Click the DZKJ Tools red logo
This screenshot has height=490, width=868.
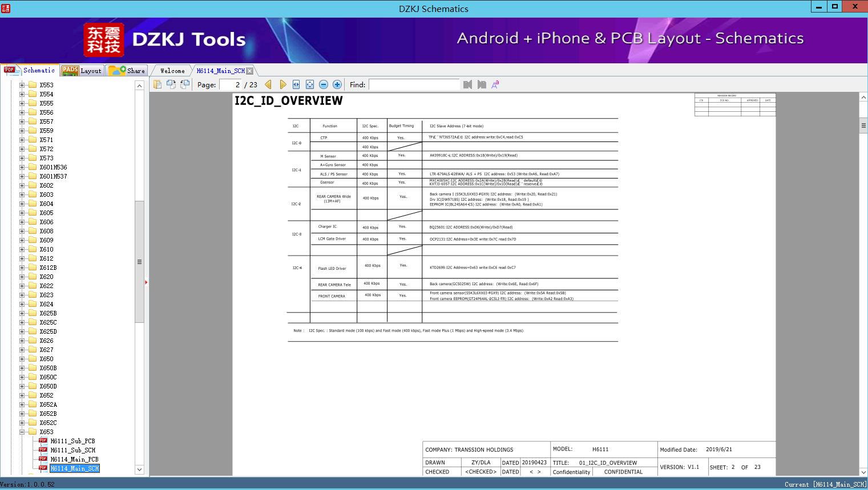coord(103,40)
